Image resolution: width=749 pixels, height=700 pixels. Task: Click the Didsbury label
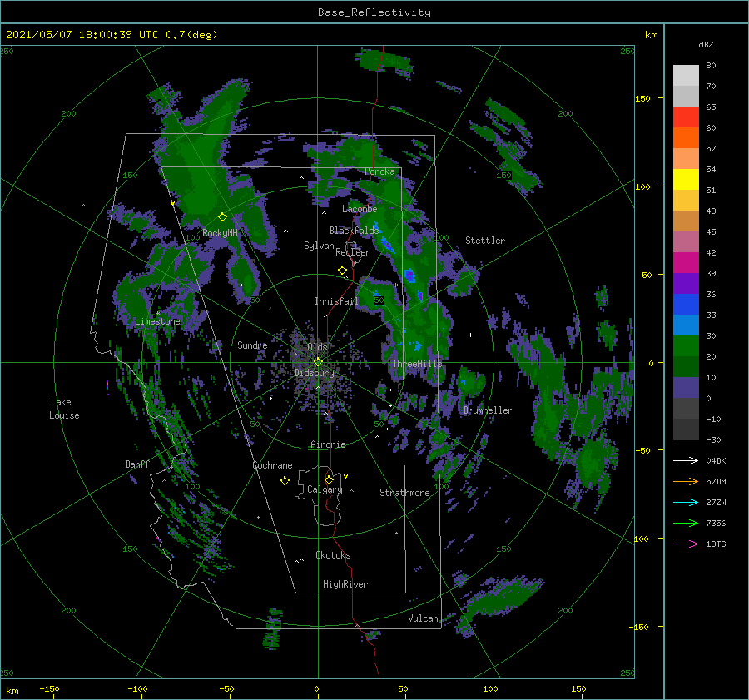coord(315,373)
